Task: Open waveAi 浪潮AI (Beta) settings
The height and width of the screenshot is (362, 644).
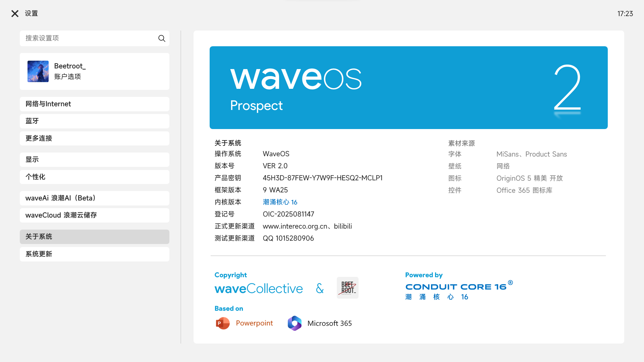Action: pos(95,198)
